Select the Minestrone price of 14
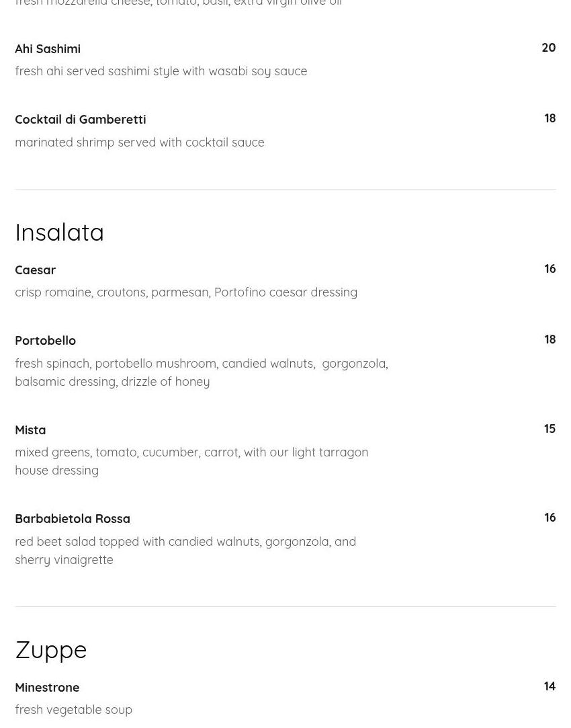 [550, 686]
